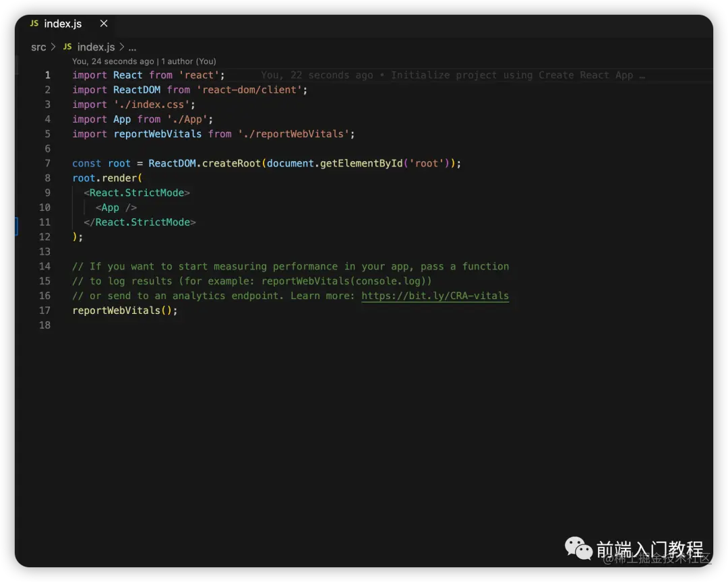Click root.render( on line 8
This screenshot has width=728, height=582.
pyautogui.click(x=107, y=179)
